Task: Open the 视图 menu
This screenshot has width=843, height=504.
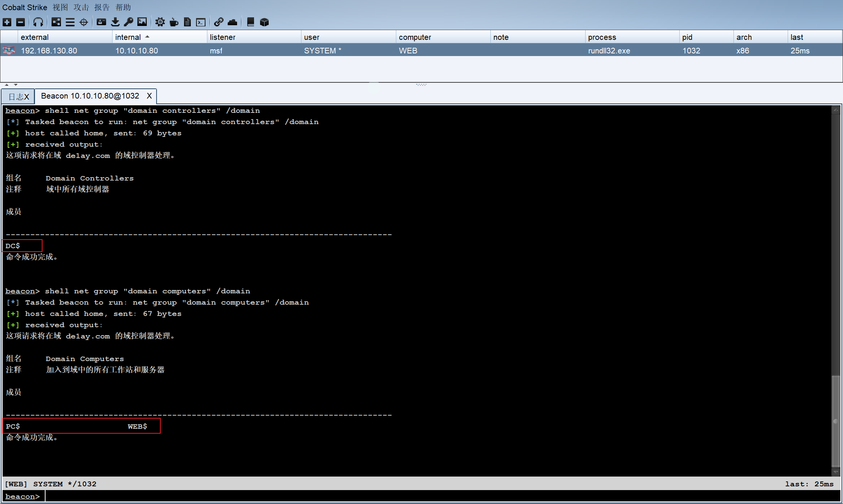Action: [x=60, y=8]
